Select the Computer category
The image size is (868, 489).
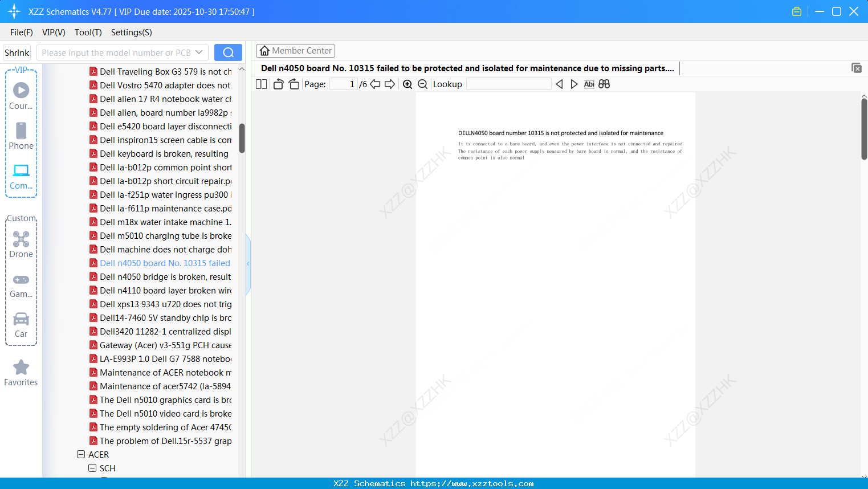[21, 176]
